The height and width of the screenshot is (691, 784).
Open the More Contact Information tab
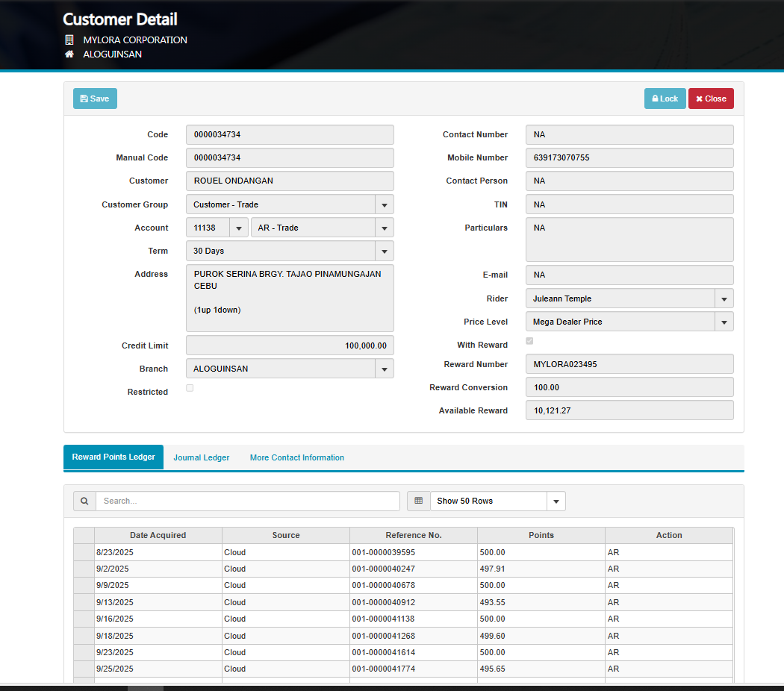(296, 457)
